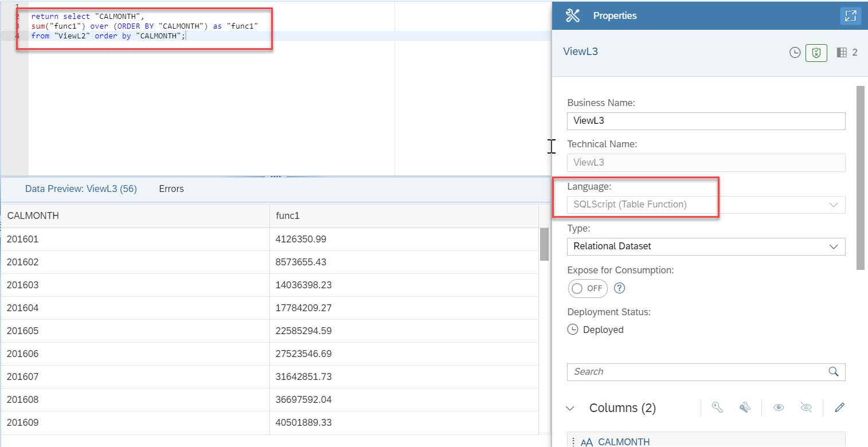Viewport: 868px width, 447px height.
Task: Edit columns using the pencil icon
Action: click(x=839, y=407)
